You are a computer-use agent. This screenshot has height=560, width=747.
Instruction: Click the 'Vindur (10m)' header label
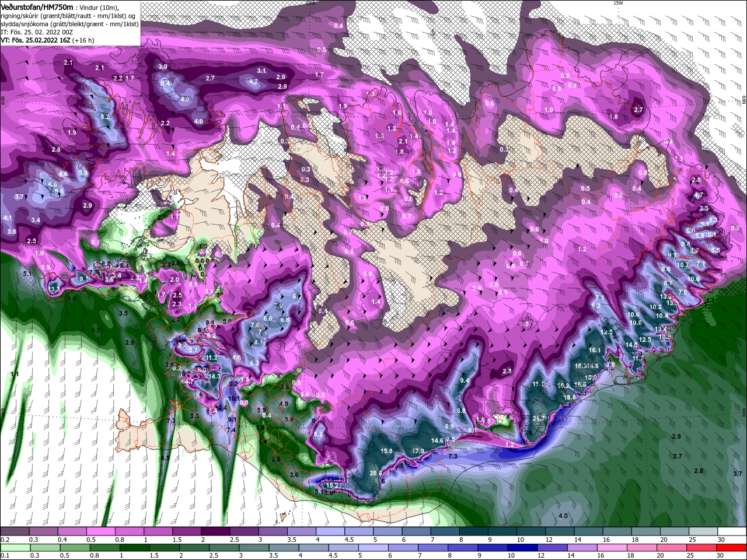(99, 7)
